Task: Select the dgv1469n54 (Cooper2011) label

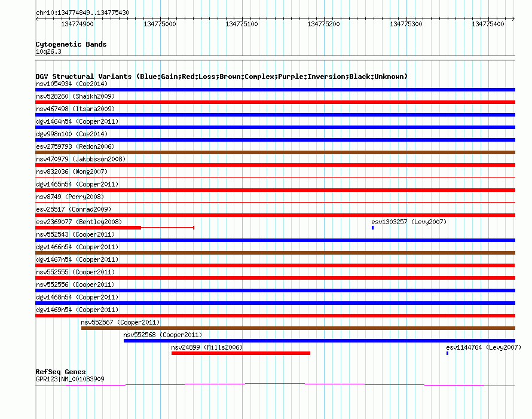Action: pyautogui.click(x=77, y=310)
